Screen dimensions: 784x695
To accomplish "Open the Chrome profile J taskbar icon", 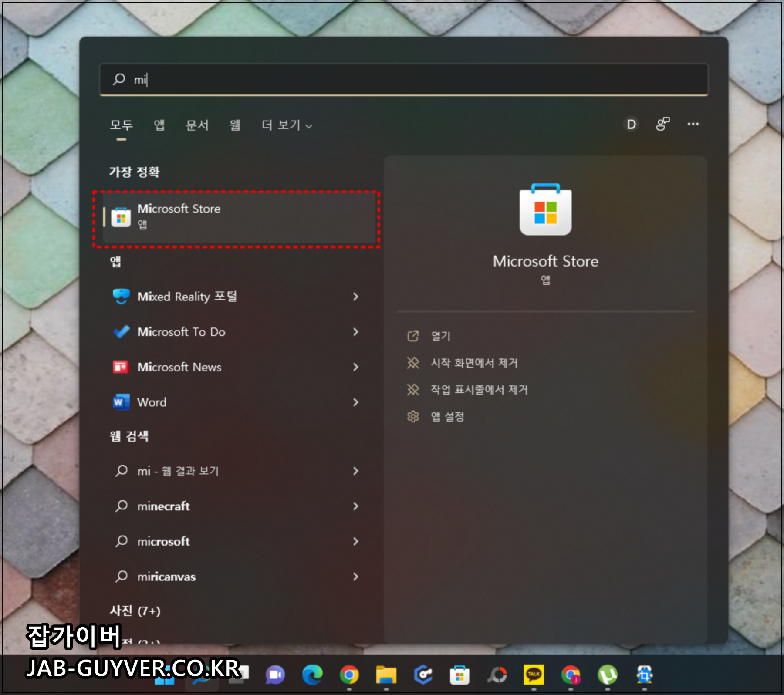I will click(x=571, y=675).
